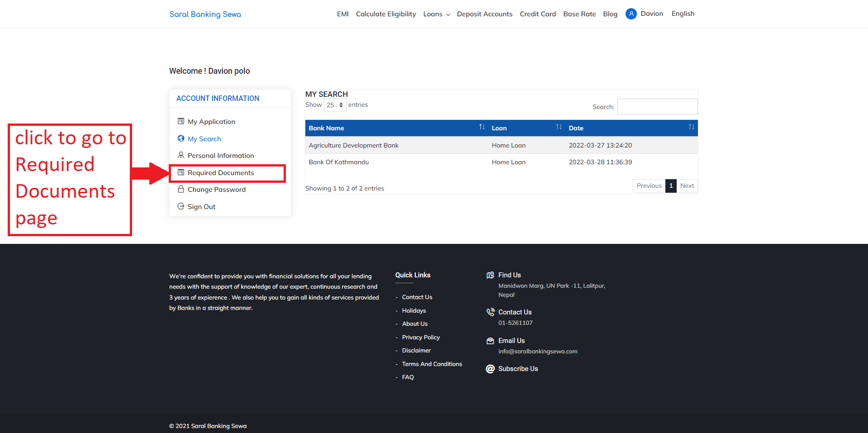Open the Privacy Policy quick link
868x433 pixels.
tap(421, 338)
